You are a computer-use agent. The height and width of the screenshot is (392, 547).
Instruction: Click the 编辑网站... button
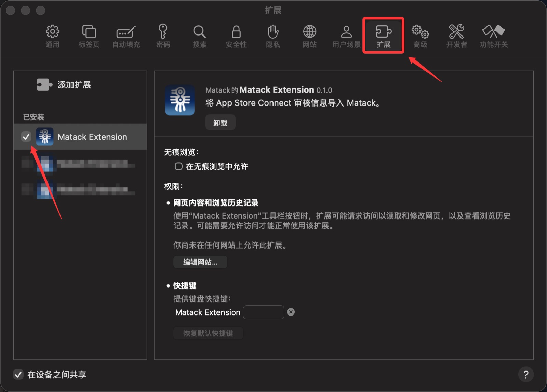pyautogui.click(x=200, y=262)
